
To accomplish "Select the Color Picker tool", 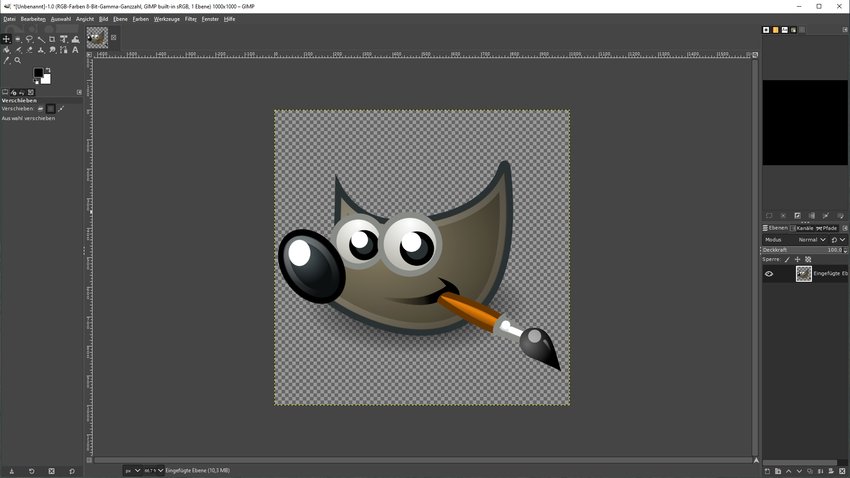I will [7, 60].
